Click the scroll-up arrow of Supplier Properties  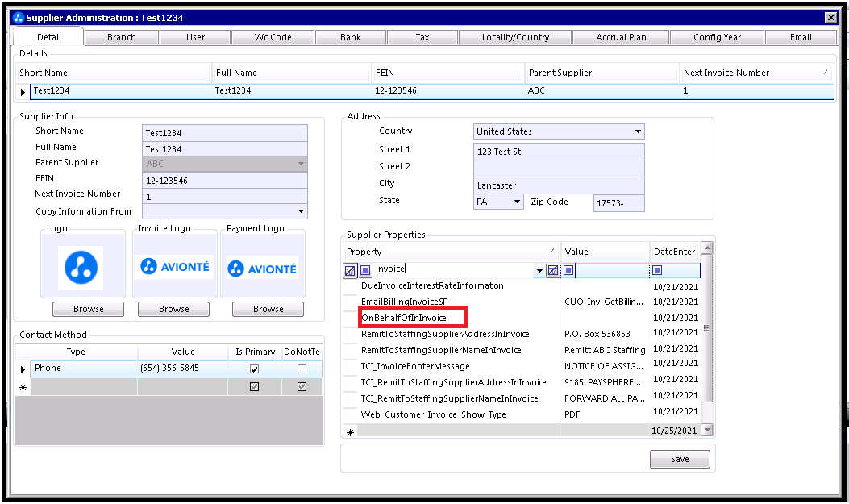(706, 248)
